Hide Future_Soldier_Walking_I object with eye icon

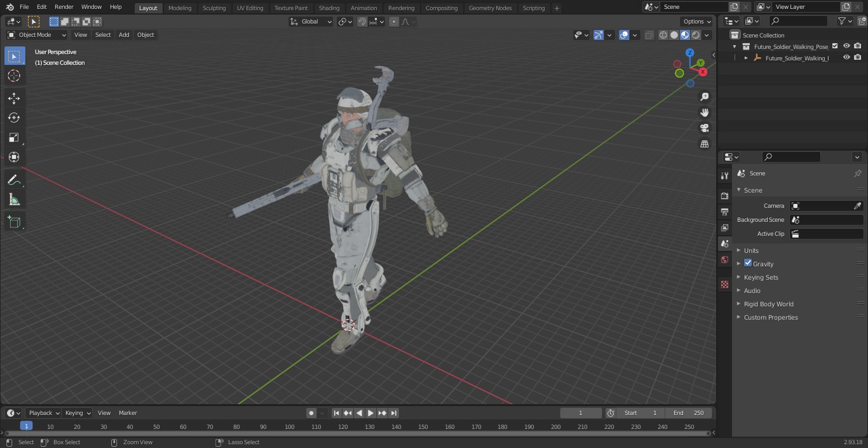click(x=846, y=58)
